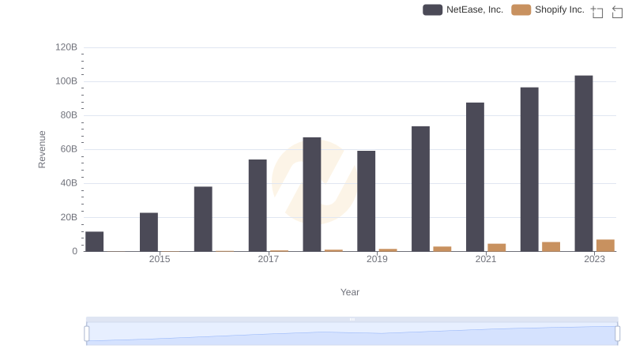Click the 2019 x-axis label
The width and height of the screenshot is (632, 364).
click(377, 259)
